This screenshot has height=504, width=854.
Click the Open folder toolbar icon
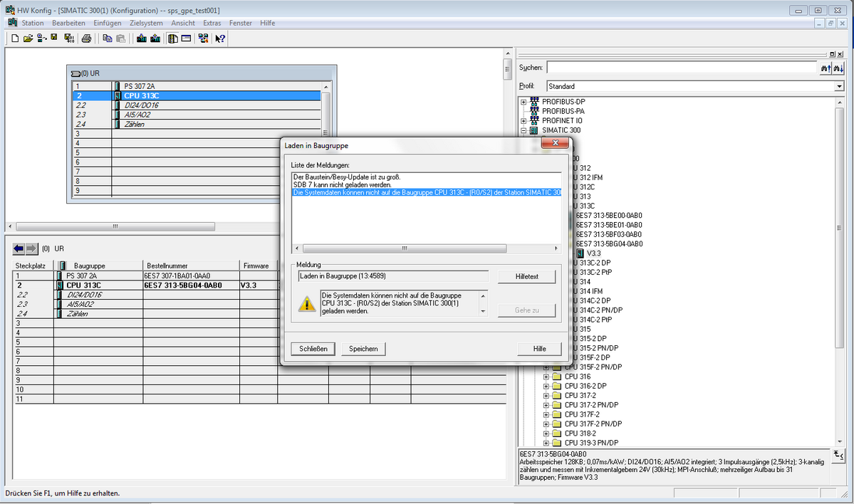(x=28, y=38)
